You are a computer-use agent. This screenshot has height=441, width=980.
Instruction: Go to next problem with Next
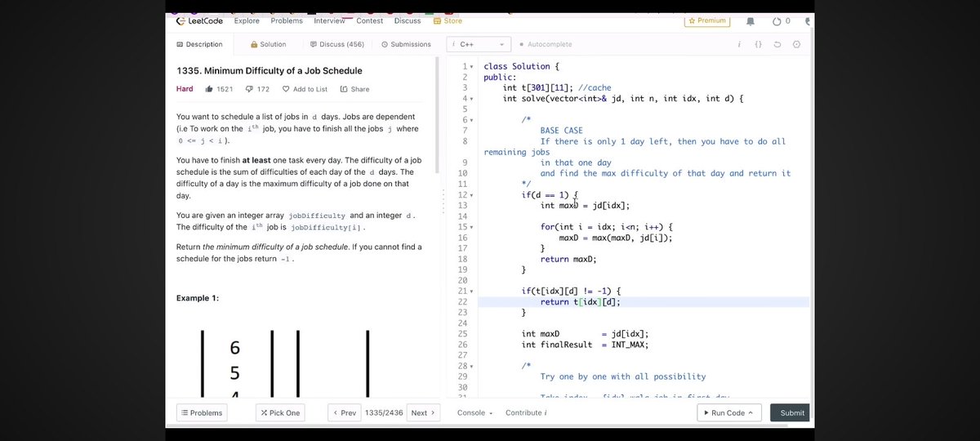pos(423,412)
